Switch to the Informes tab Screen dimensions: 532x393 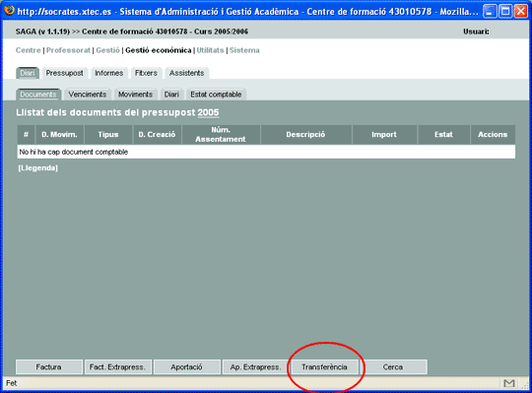(109, 73)
